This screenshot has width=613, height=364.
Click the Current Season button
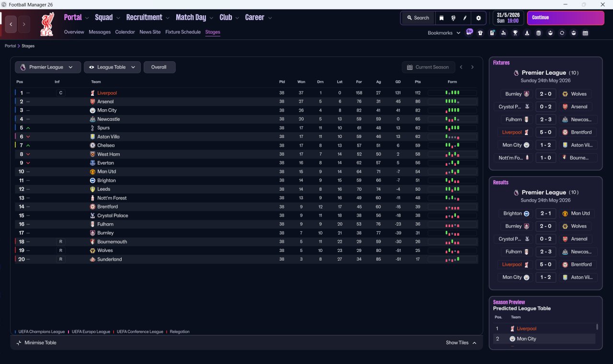428,67
